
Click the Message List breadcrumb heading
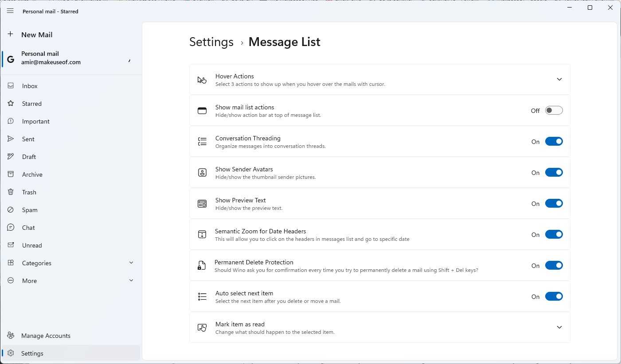tap(285, 42)
